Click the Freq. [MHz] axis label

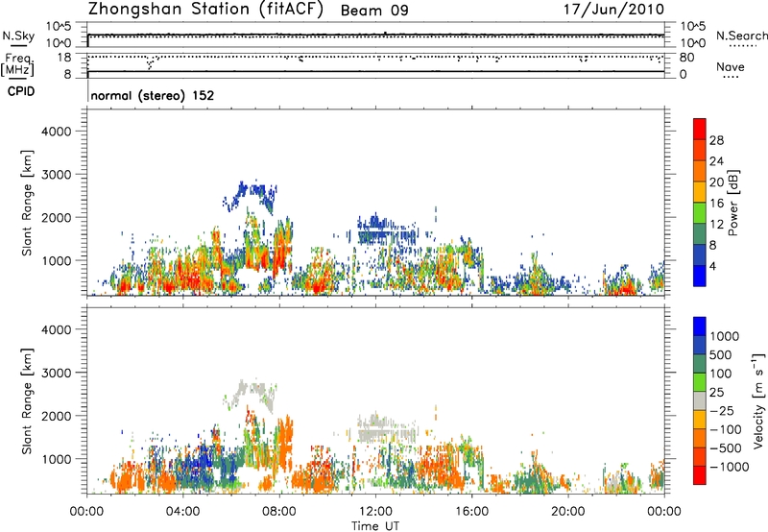(x=18, y=65)
